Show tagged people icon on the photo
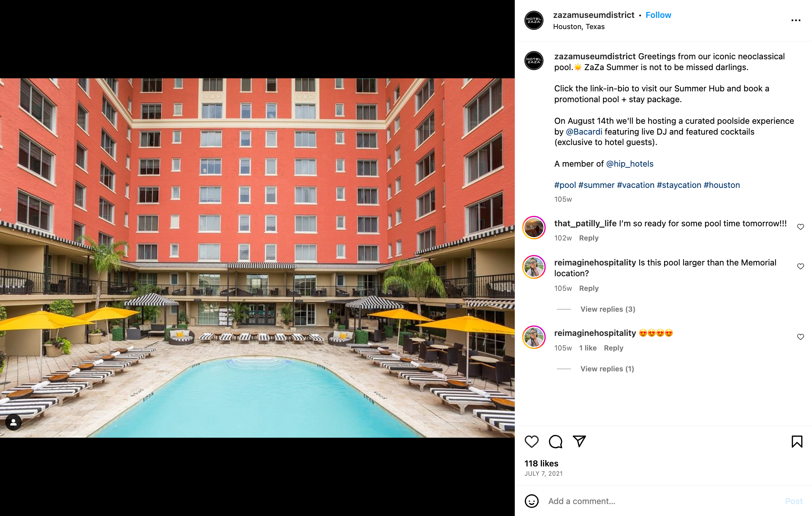The height and width of the screenshot is (516, 812). pyautogui.click(x=13, y=422)
